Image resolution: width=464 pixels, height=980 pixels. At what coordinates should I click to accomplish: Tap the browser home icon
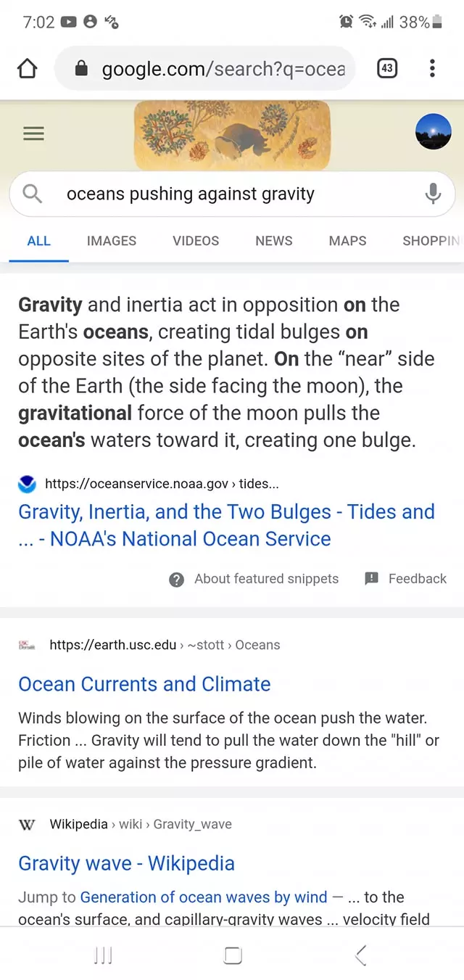27,69
